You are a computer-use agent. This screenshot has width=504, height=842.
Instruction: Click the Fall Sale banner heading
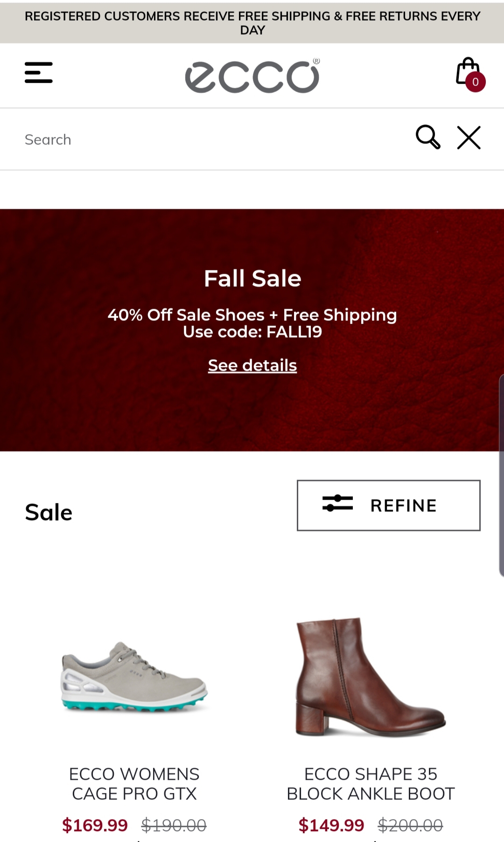[252, 278]
